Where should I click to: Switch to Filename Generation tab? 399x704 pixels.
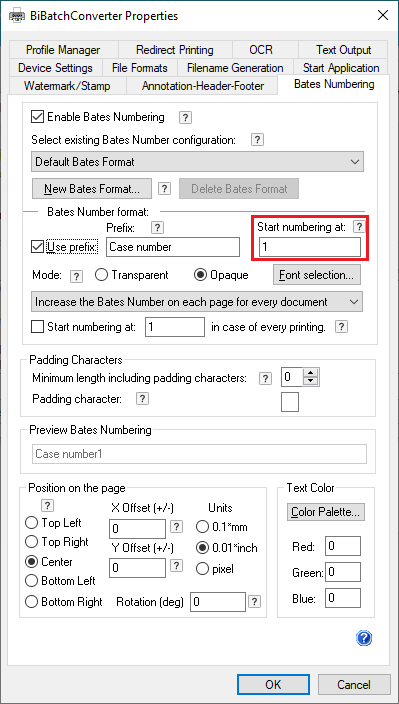click(235, 68)
